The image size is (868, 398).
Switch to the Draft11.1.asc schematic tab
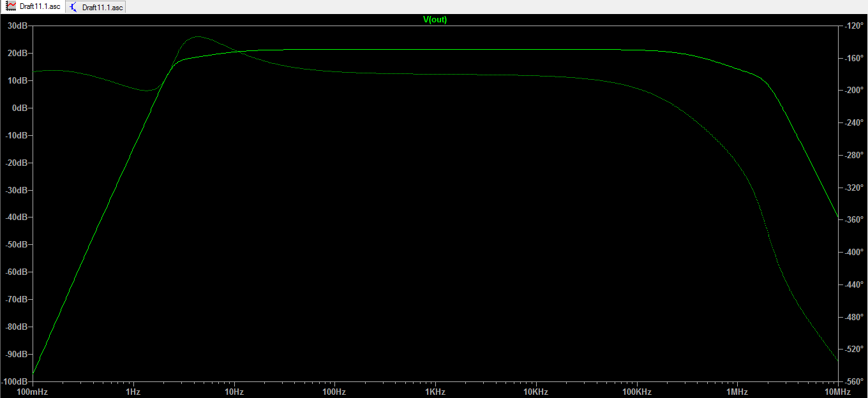(x=95, y=7)
